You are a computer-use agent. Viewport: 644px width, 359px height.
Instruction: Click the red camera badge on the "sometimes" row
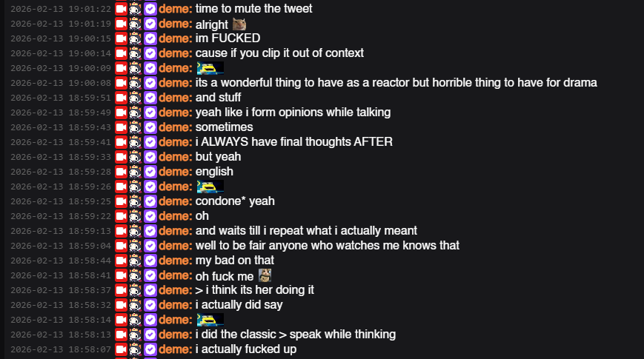pos(121,127)
